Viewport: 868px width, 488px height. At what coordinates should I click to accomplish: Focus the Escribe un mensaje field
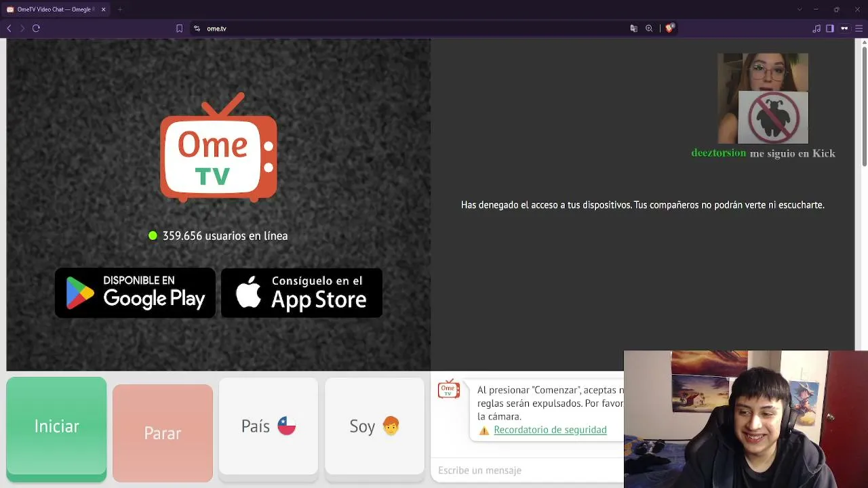click(528, 470)
